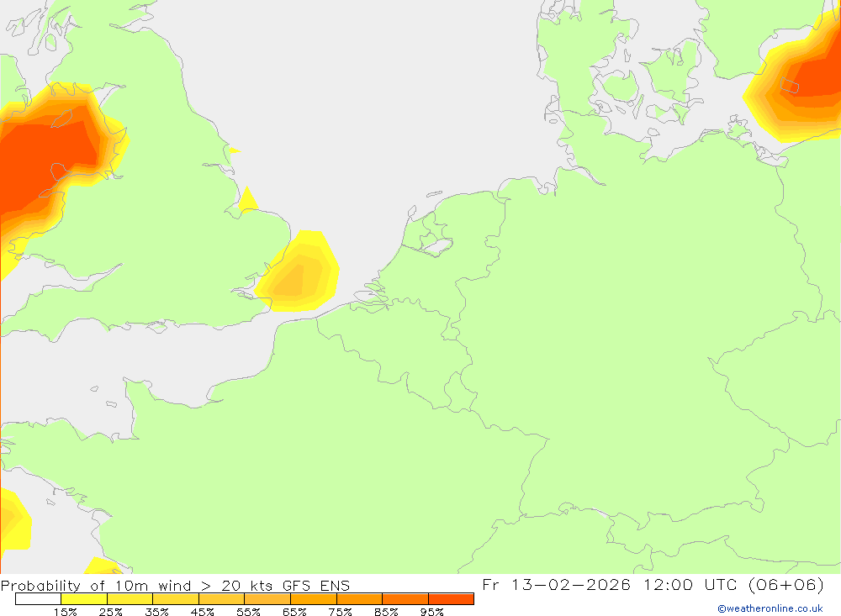Image resolution: width=841 pixels, height=616 pixels.
Task: Select the 25–35% legend color swatch
Action: click(130, 599)
